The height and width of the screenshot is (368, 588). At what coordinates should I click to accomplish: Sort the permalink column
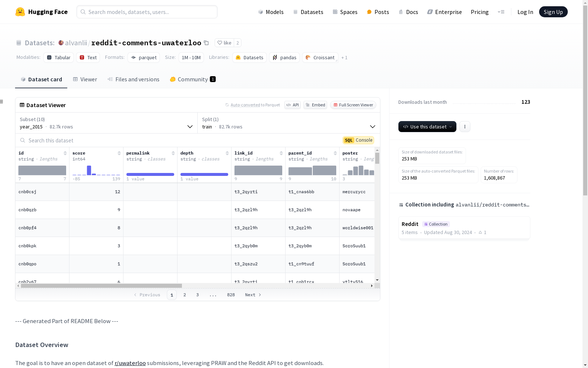tap(173, 153)
